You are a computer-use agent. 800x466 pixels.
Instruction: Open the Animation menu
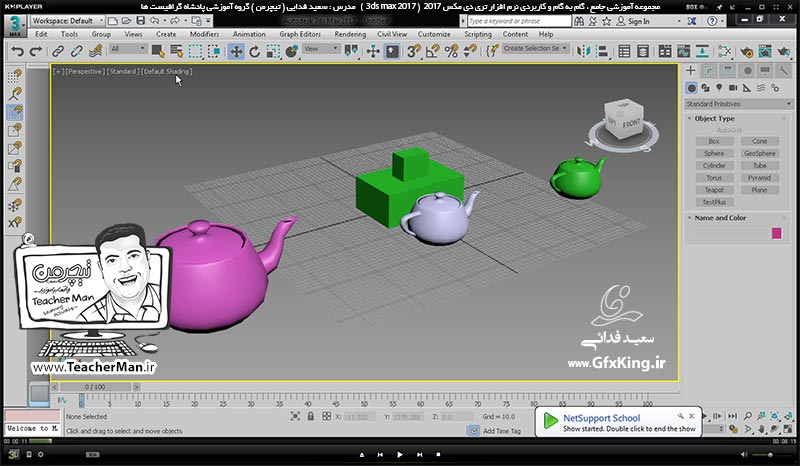[249, 34]
